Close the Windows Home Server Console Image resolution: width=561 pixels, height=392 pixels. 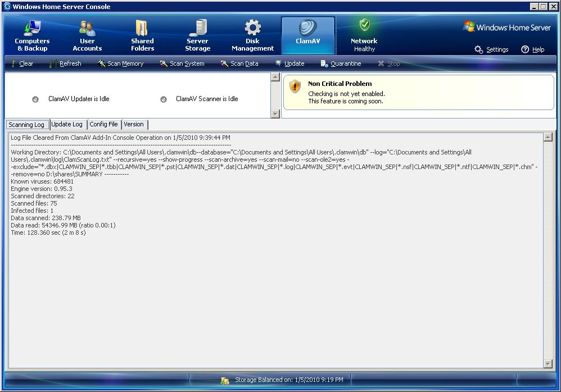coord(553,6)
